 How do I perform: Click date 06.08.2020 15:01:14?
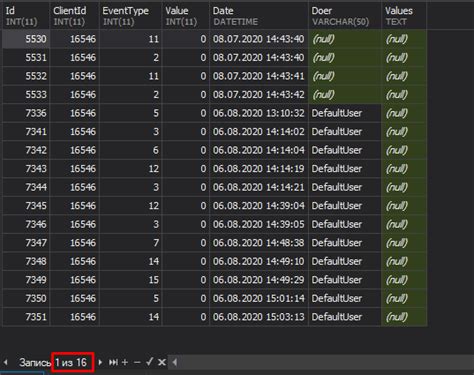pos(259,298)
